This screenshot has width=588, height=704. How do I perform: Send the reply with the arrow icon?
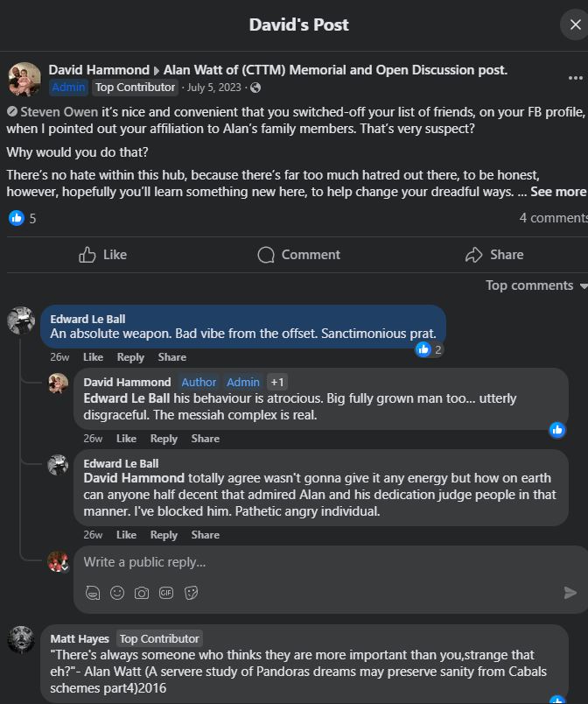click(x=570, y=593)
